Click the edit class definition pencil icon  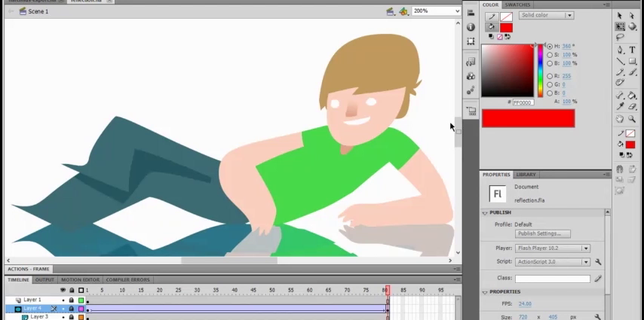click(598, 279)
